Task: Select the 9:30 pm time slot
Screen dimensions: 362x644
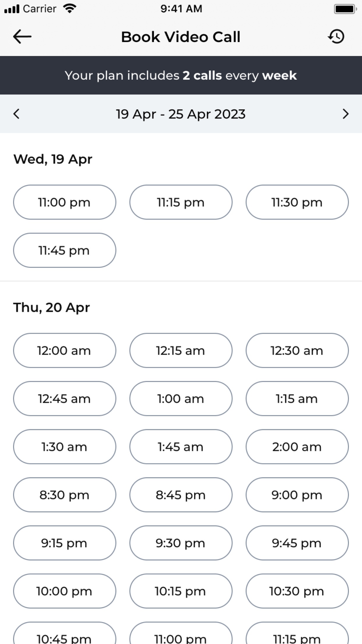Action: [x=181, y=543]
